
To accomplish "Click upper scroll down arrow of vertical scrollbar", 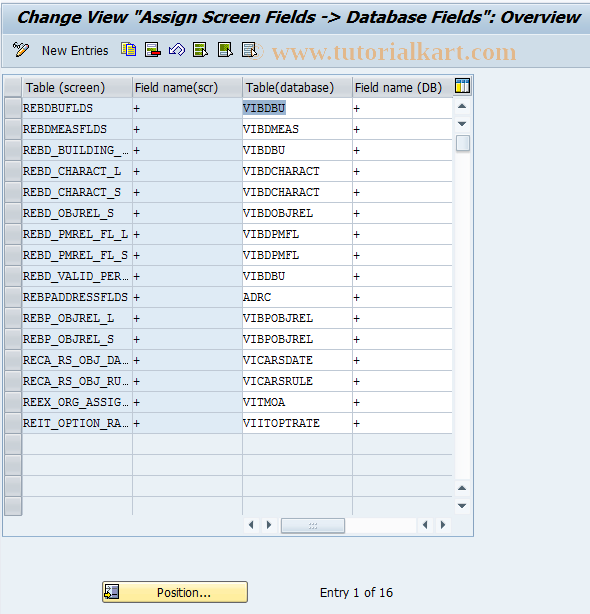I will 462,124.
